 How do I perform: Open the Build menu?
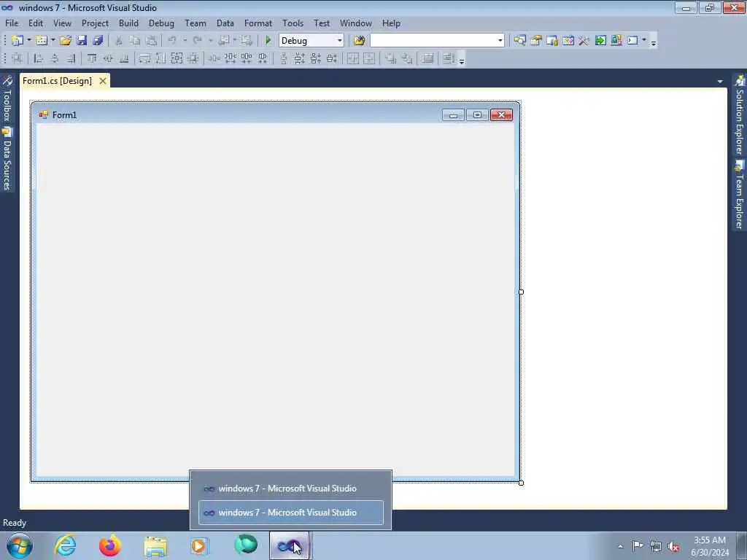(x=128, y=23)
